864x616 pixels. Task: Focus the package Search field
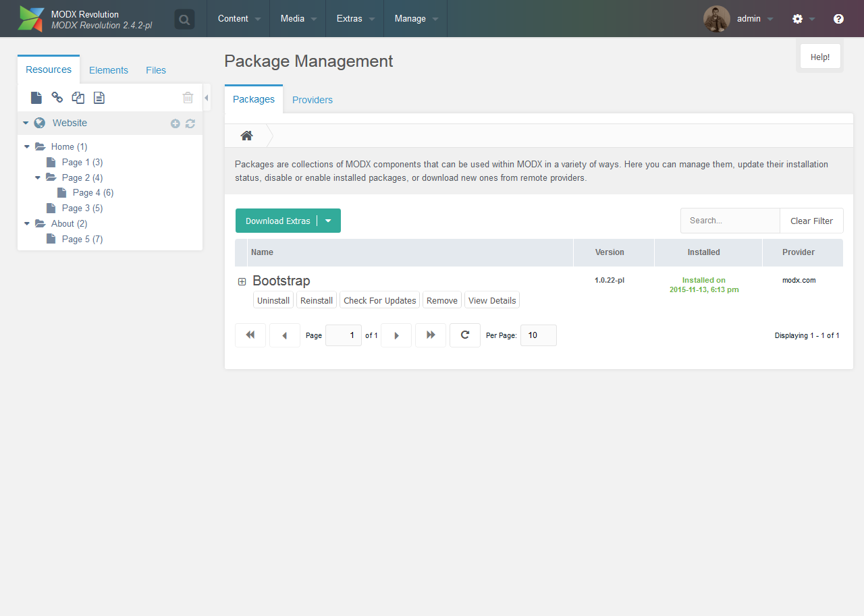[730, 221]
